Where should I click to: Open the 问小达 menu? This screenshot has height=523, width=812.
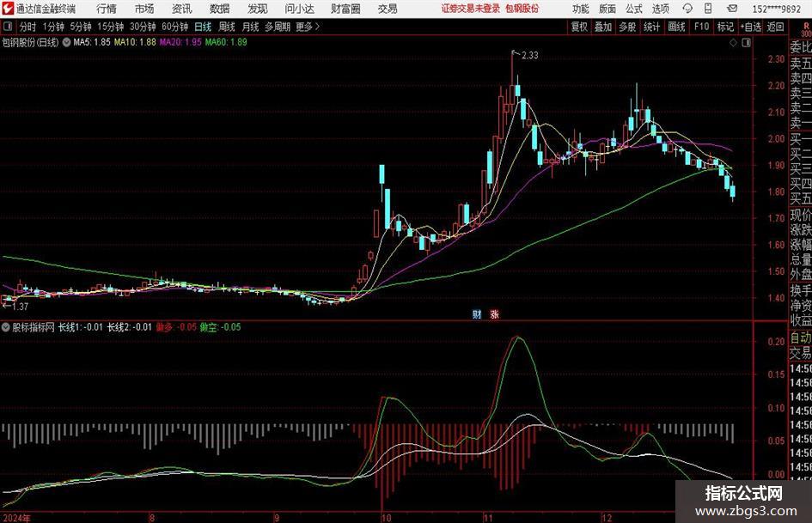click(x=299, y=9)
